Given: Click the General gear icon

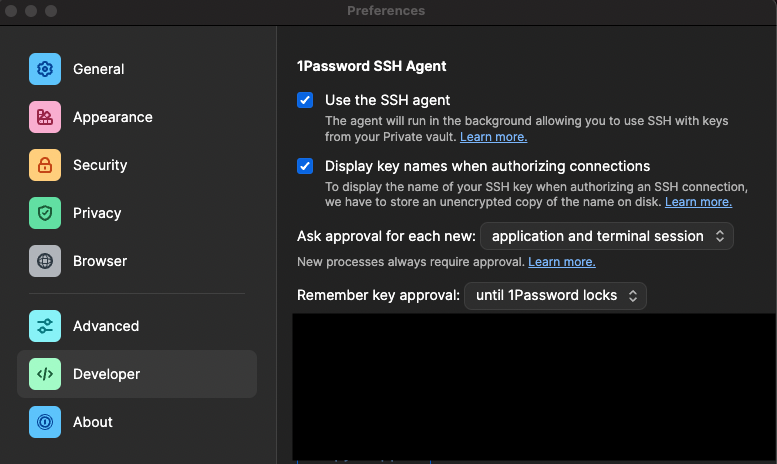Looking at the screenshot, I should (x=45, y=69).
